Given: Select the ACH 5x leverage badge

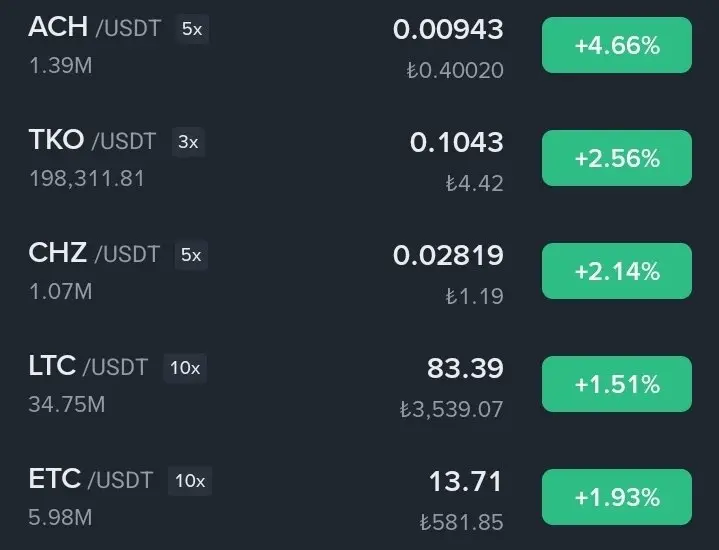Looking at the screenshot, I should click(192, 29).
